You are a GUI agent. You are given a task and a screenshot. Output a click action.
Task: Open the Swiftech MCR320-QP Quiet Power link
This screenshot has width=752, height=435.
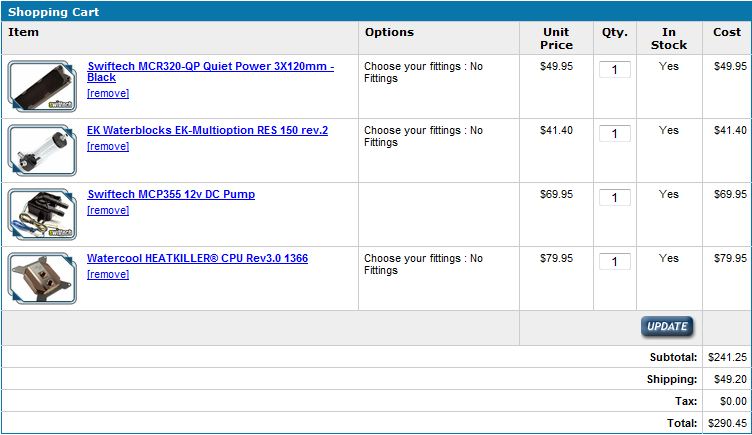[211, 71]
